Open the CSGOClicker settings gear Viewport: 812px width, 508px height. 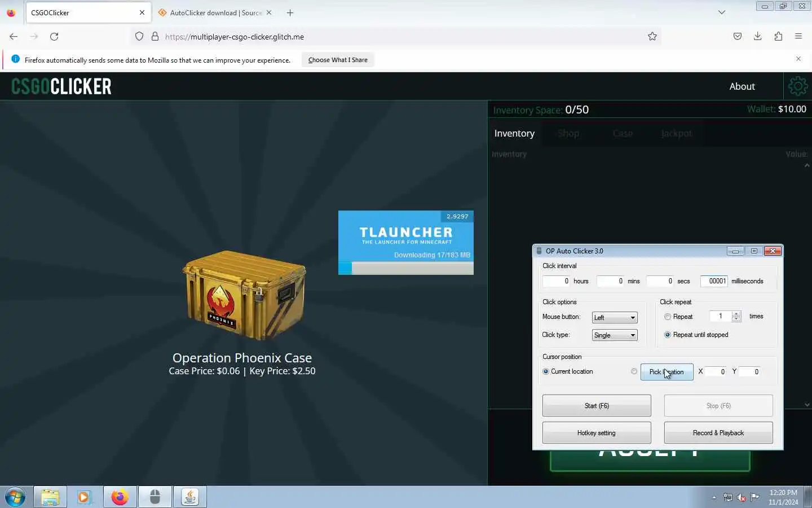click(797, 86)
